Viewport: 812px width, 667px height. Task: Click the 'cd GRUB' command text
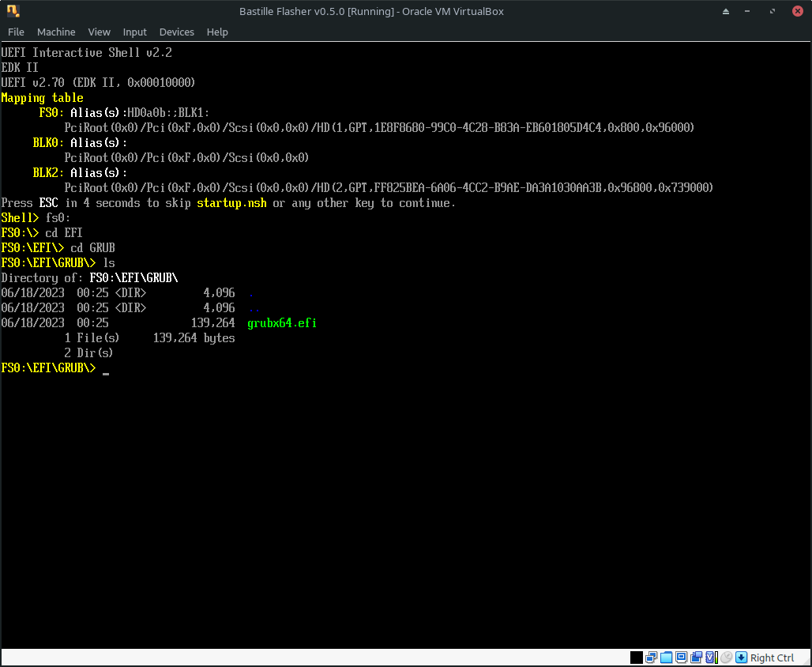[92, 248]
